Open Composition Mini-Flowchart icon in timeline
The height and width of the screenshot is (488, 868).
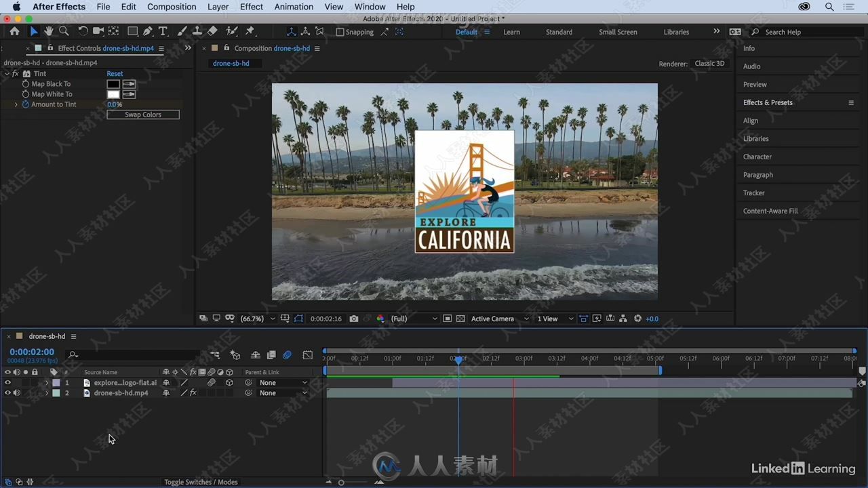tap(215, 355)
